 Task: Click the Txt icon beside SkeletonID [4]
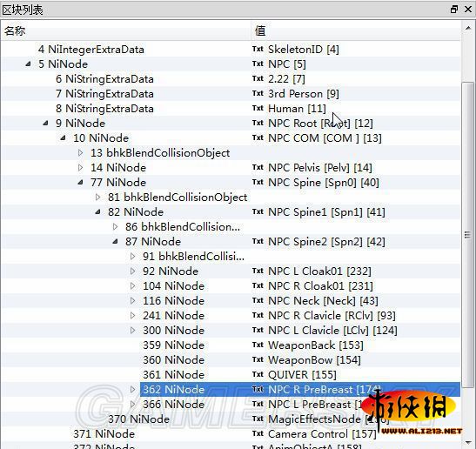[258, 49]
